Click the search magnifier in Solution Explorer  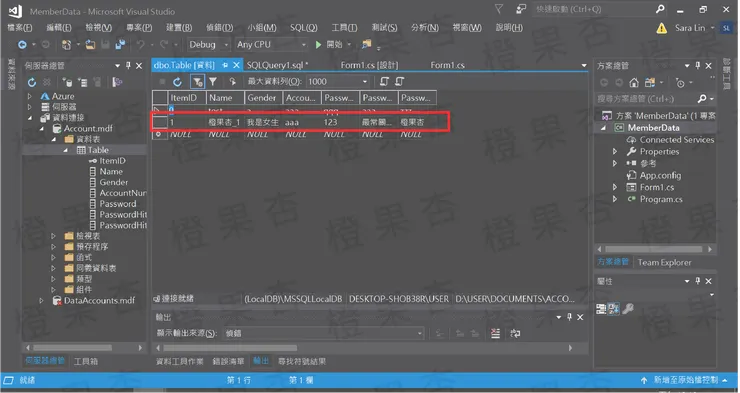[702, 98]
